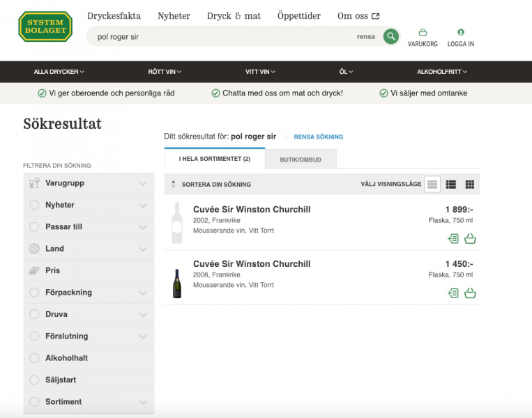
Task: Click the 2008 champagne bottle image
Action: (177, 284)
